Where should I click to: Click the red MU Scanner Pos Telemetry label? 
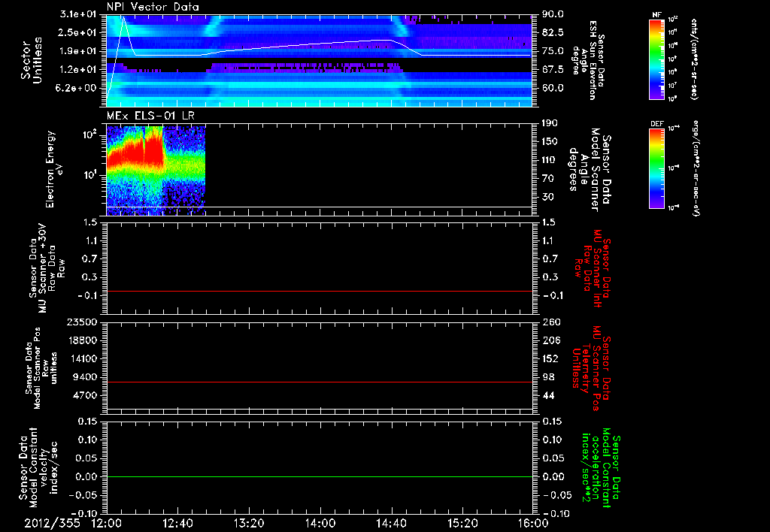592,368
